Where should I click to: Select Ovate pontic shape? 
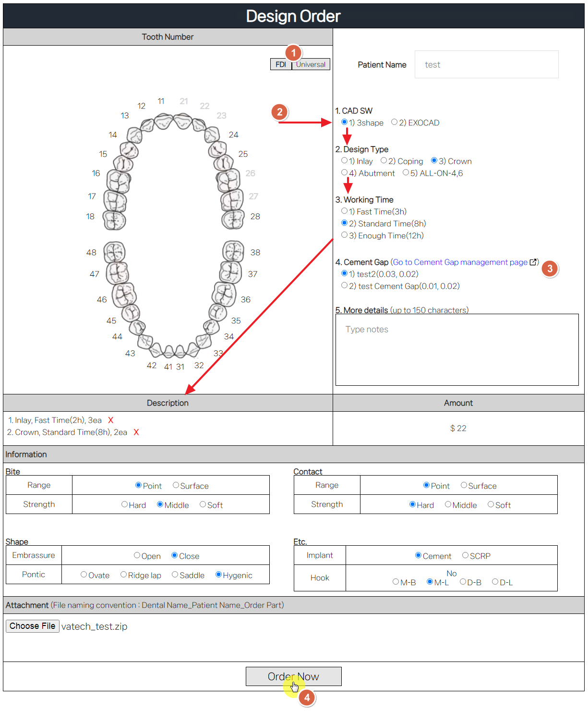pyautogui.click(x=84, y=575)
